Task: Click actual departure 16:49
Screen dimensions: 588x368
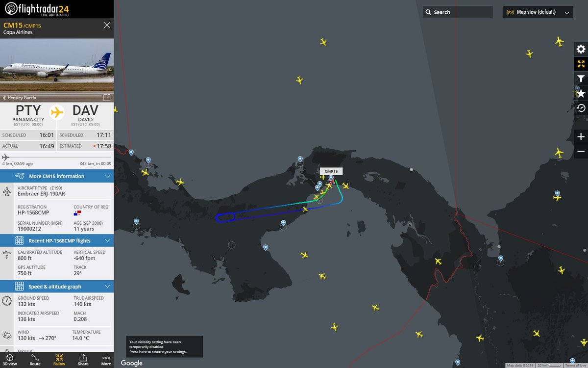Action: click(47, 146)
